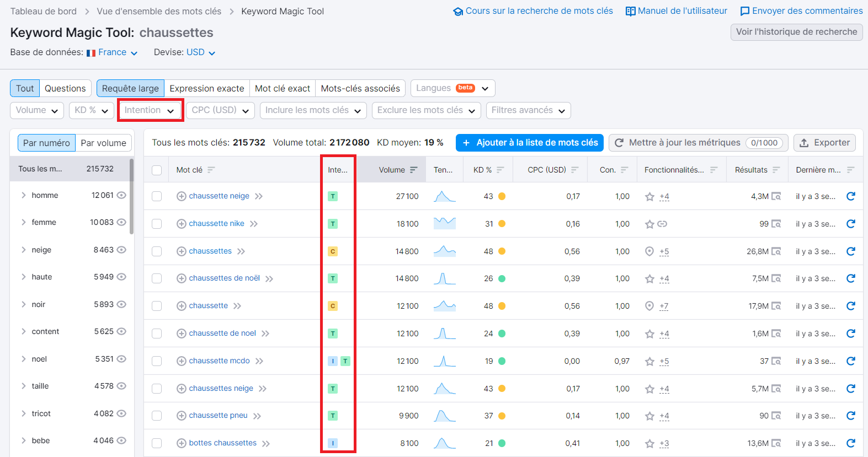Expand the femme keyword group
The image size is (868, 457).
pos(23,222)
